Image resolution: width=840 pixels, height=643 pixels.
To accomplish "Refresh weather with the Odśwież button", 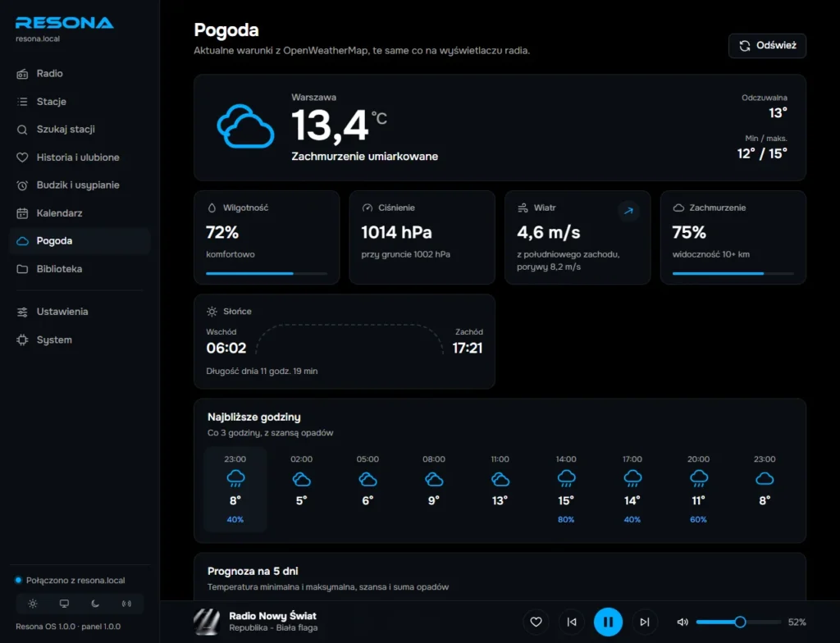I will pos(767,46).
